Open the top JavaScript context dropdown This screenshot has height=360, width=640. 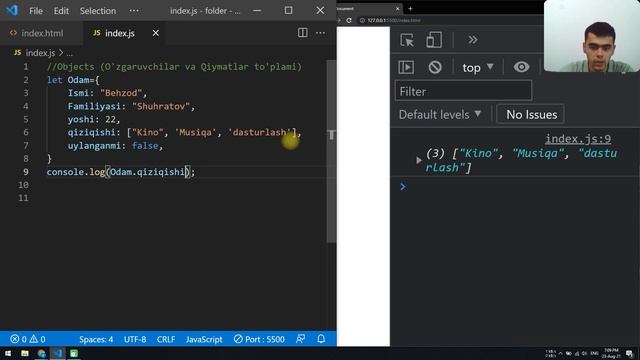click(478, 67)
